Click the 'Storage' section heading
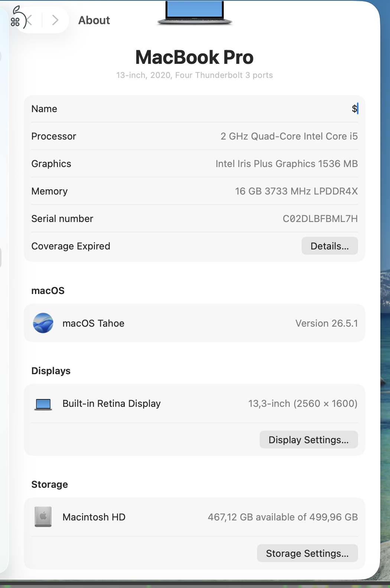 (49, 484)
